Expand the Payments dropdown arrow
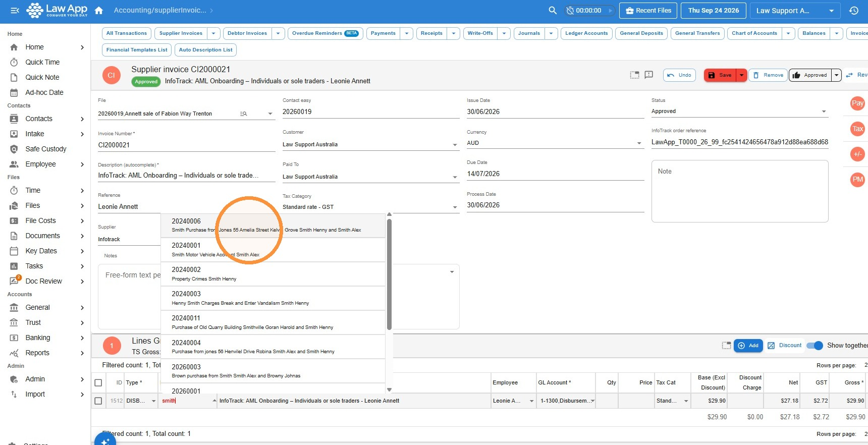Image resolution: width=868 pixels, height=445 pixels. (407, 33)
